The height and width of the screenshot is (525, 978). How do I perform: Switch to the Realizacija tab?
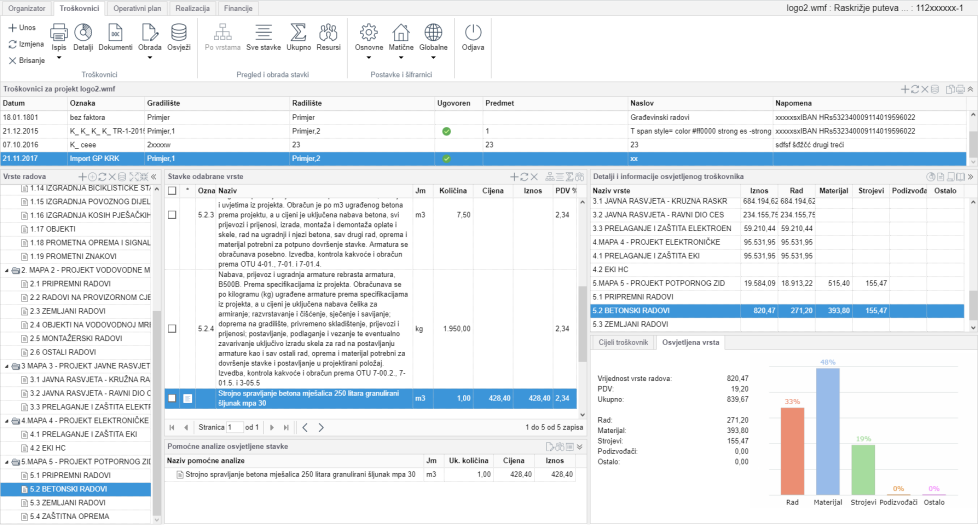[192, 8]
